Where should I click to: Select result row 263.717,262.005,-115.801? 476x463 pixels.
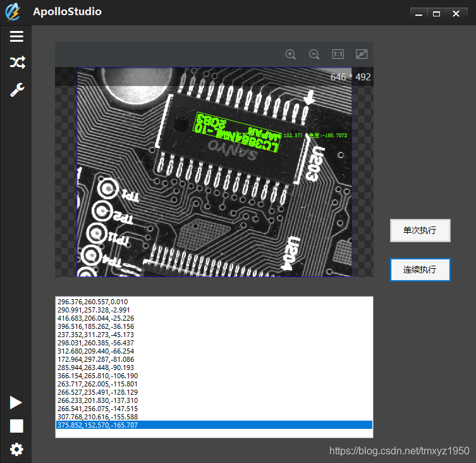point(214,384)
